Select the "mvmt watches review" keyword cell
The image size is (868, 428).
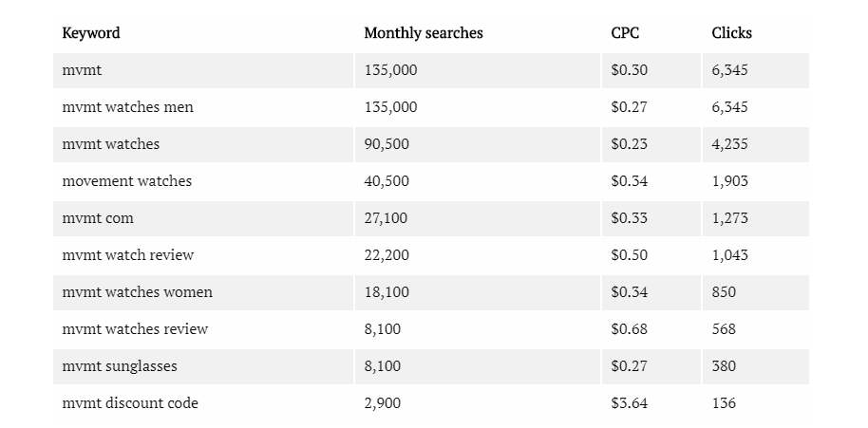(135, 329)
